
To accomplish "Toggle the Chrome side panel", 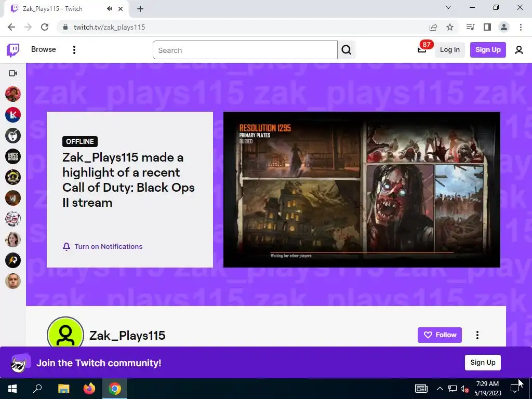I will tap(487, 27).
